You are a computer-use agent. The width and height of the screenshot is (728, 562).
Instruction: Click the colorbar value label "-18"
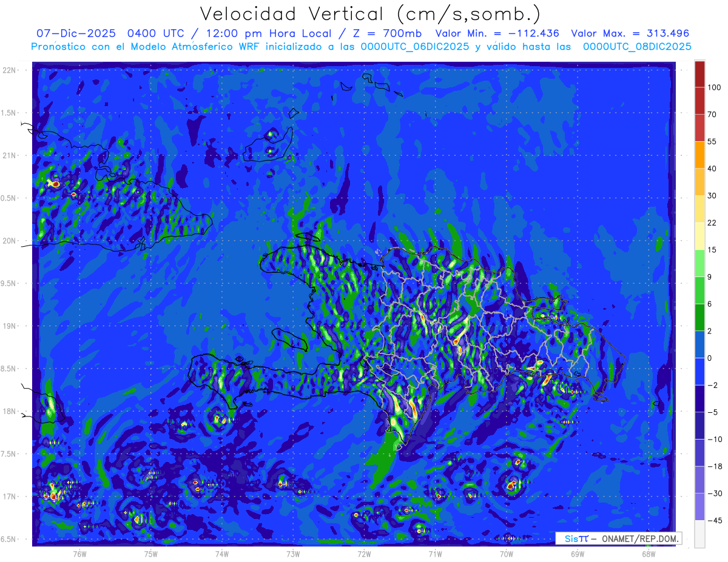click(x=714, y=466)
